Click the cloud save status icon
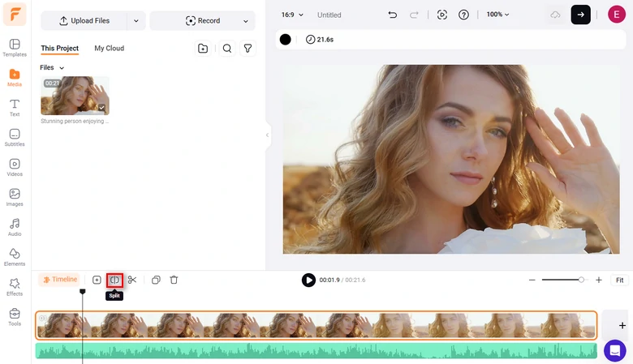The image size is (633, 364). [x=555, y=15]
